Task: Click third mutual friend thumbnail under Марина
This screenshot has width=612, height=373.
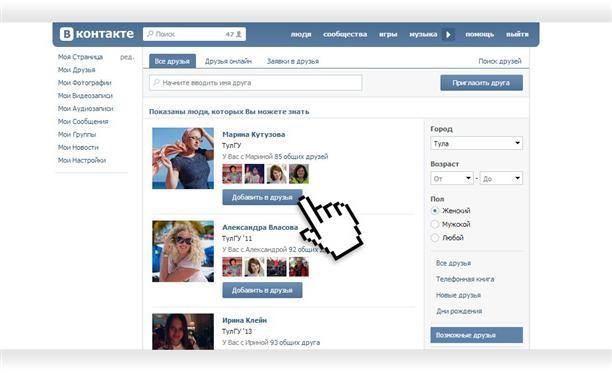Action: pyautogui.click(x=276, y=174)
